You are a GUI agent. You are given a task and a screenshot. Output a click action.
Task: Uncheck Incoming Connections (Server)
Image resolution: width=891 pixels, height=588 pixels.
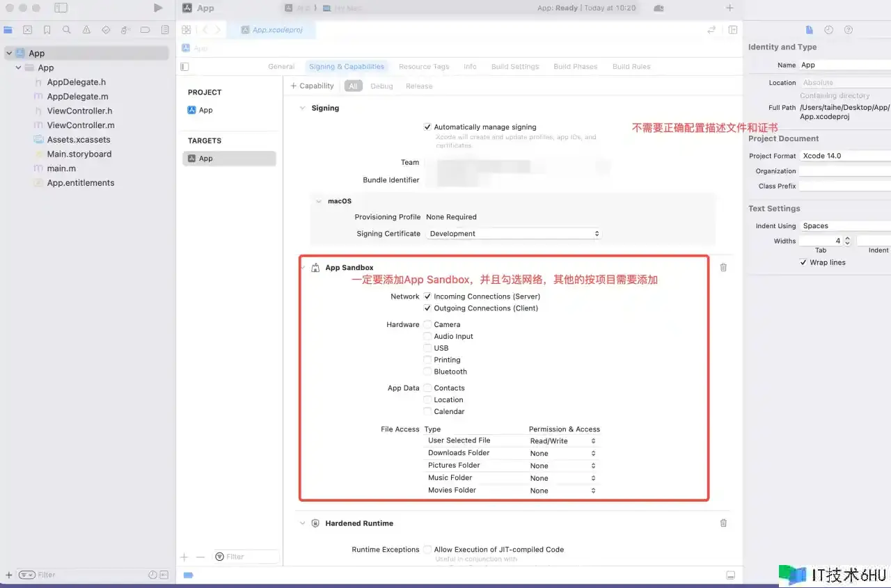click(427, 296)
